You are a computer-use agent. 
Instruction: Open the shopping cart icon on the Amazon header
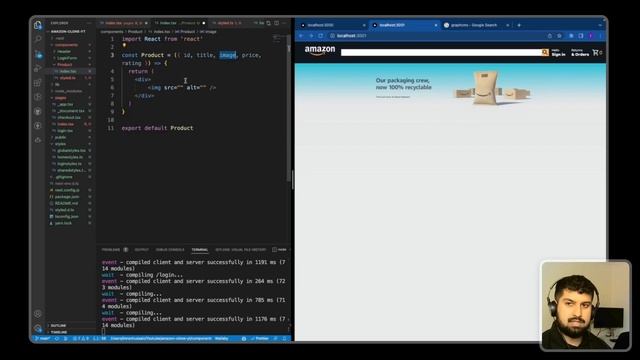pyautogui.click(x=597, y=52)
